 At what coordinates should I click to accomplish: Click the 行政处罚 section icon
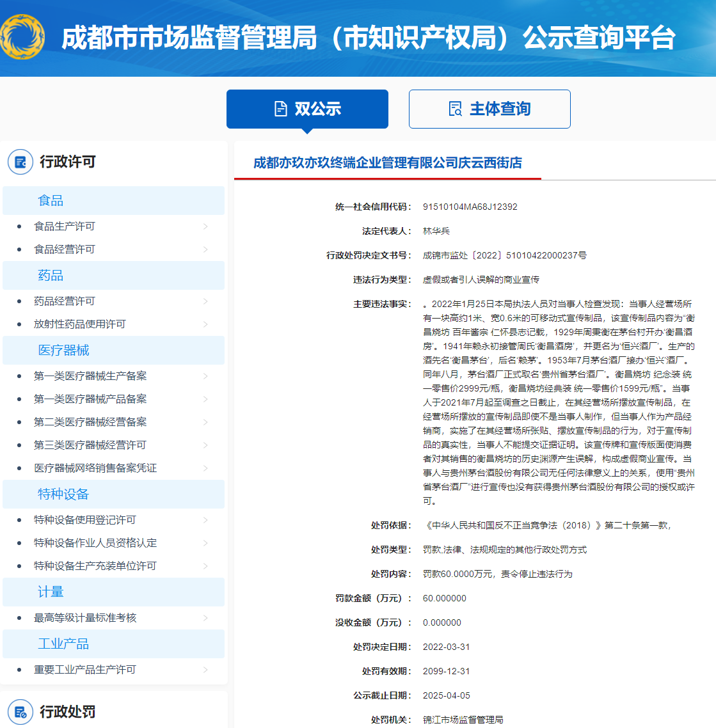(x=20, y=712)
